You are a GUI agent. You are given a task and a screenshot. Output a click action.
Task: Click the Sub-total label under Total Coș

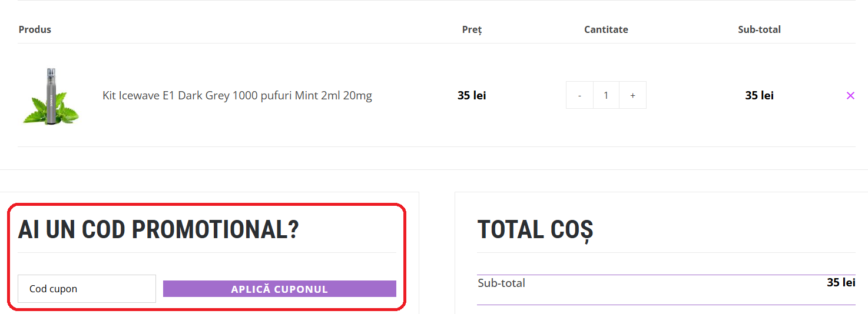501,283
